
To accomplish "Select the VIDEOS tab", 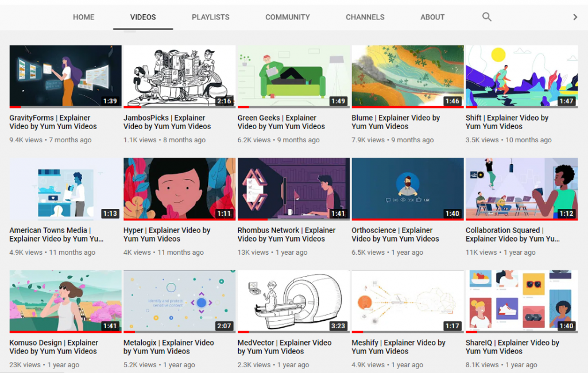I will pos(142,17).
